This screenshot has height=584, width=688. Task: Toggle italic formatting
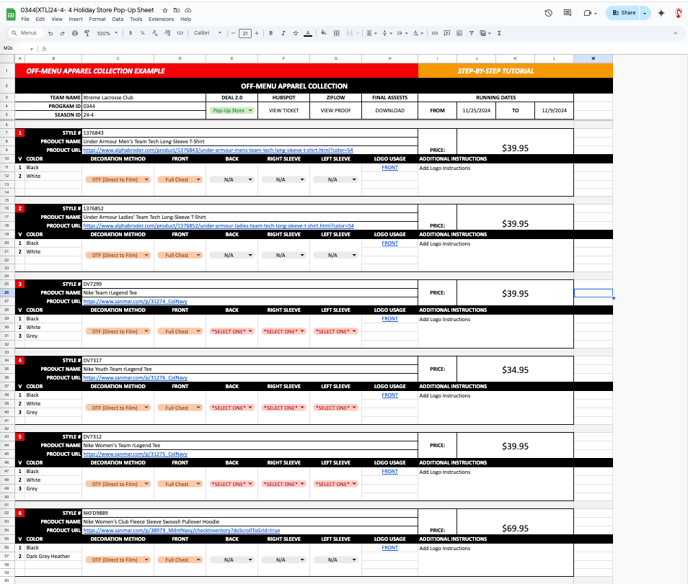pyautogui.click(x=283, y=33)
